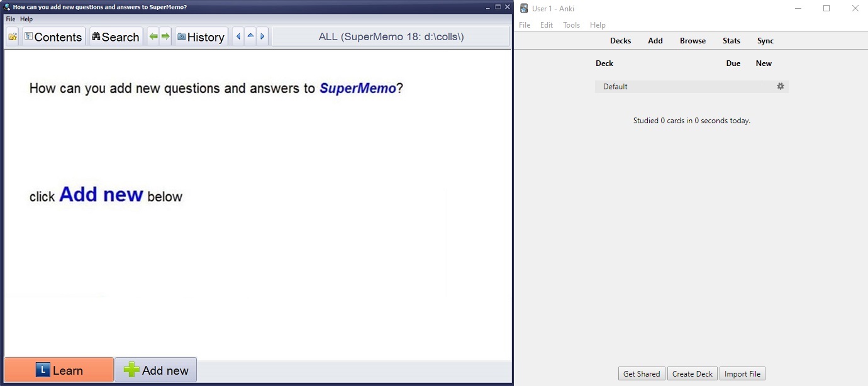This screenshot has width=868, height=386.
Task: Click the New column header in Anki
Action: 764,63
